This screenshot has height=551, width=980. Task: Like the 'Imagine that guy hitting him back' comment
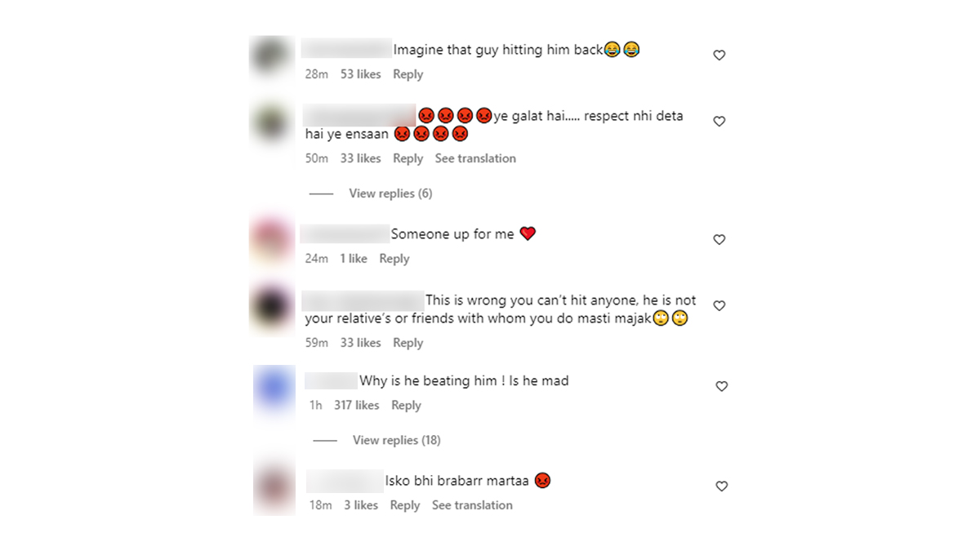pyautogui.click(x=719, y=56)
